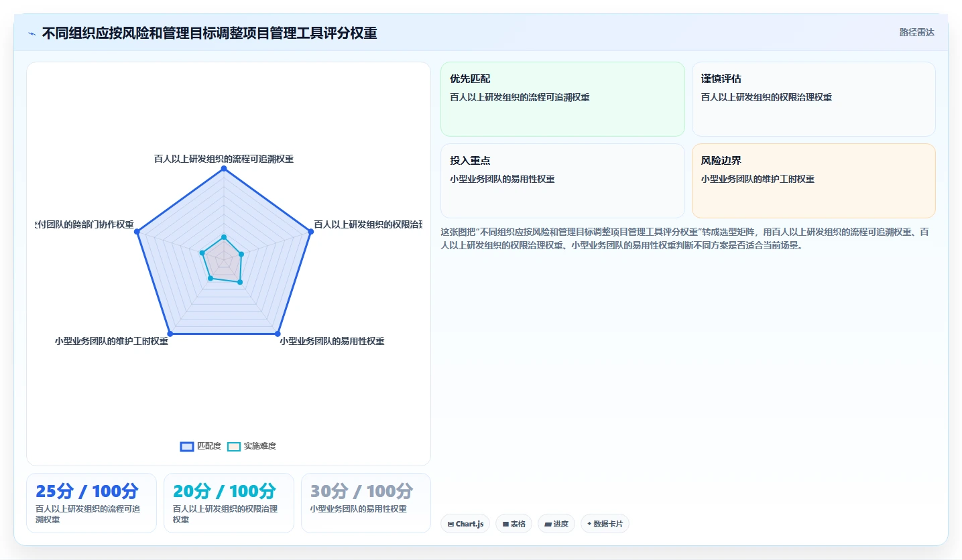Toggle the 实施难度 legend entry
The height and width of the screenshot is (560, 962).
pyautogui.click(x=251, y=446)
